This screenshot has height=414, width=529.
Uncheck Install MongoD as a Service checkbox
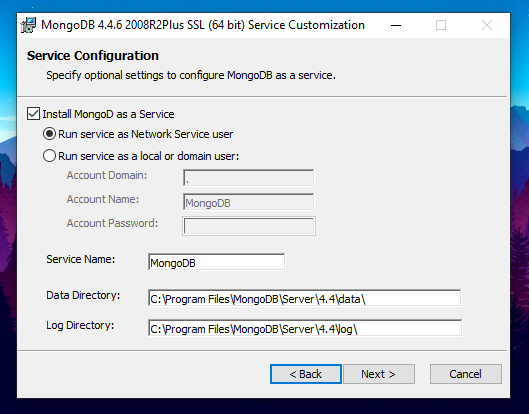pos(33,114)
